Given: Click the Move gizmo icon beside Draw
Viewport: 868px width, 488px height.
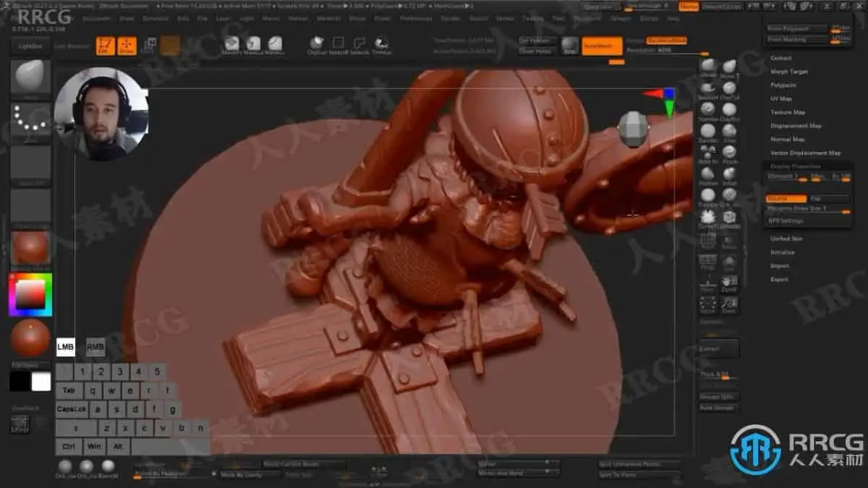Looking at the screenshot, I should tap(149, 46).
